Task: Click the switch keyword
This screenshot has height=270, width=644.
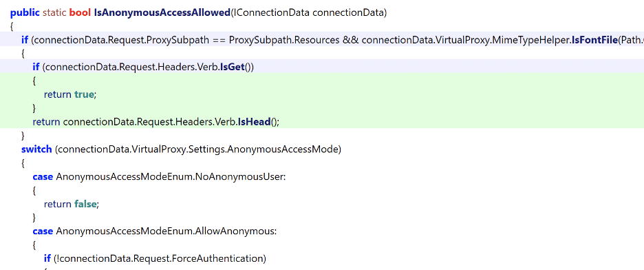Action: (x=36, y=149)
